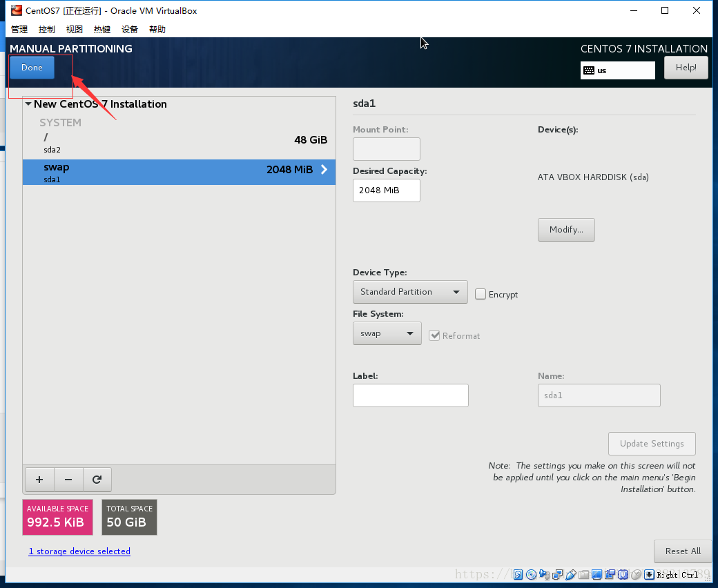The image size is (718, 588).
Task: Click the CPU virtualization chip status icon
Action: 623,575
